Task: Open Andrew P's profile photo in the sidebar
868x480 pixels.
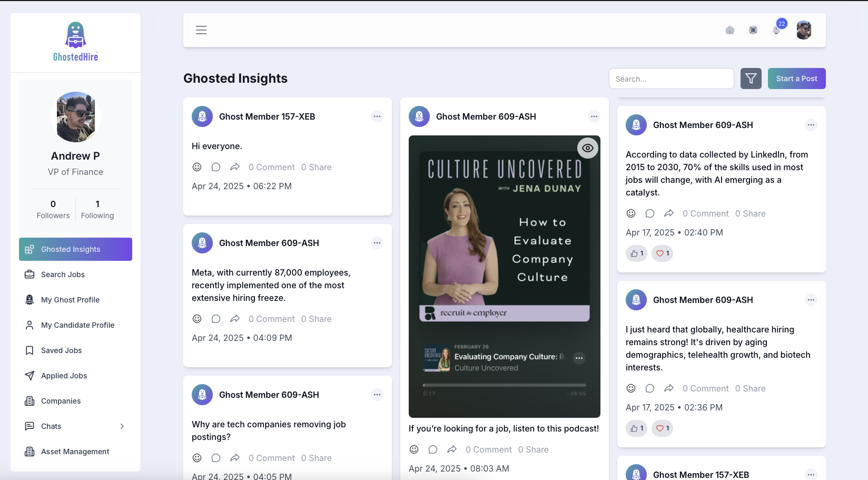Action: click(x=75, y=117)
